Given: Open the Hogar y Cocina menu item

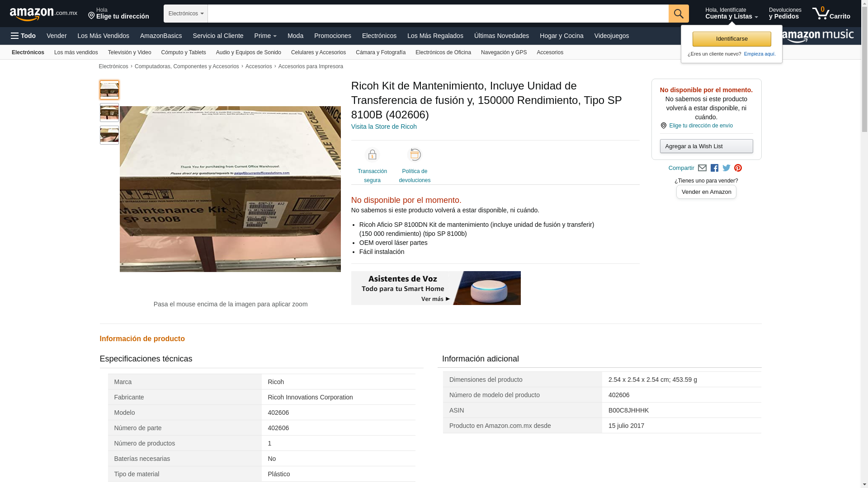Looking at the screenshot, I should point(561,36).
